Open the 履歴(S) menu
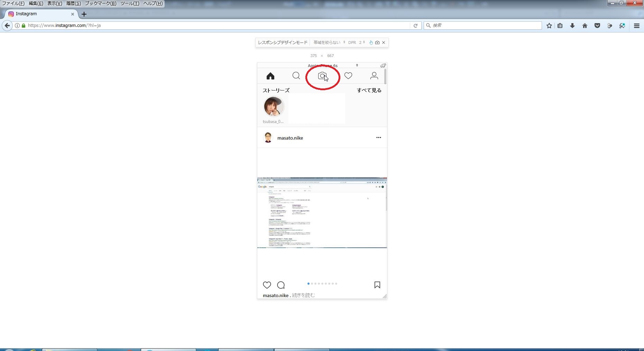This screenshot has width=644, height=351. tap(73, 3)
